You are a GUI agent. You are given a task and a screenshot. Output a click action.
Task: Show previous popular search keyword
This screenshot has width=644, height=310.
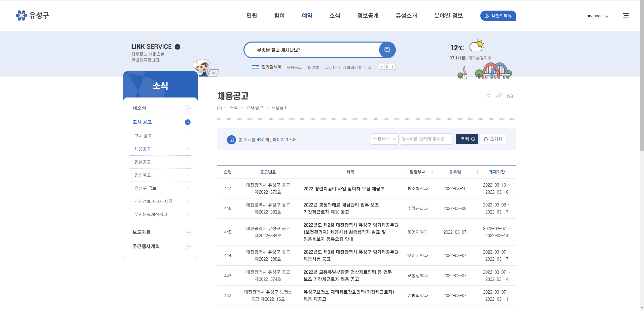[x=382, y=67]
